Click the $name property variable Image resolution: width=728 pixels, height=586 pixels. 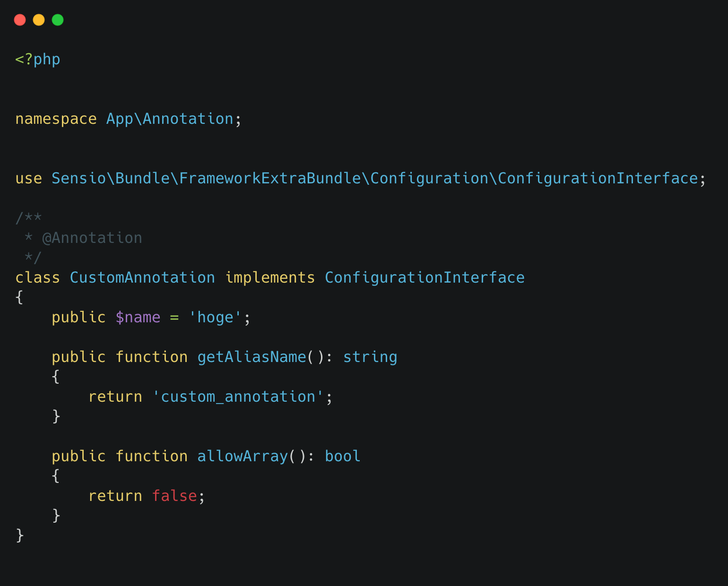point(138,318)
